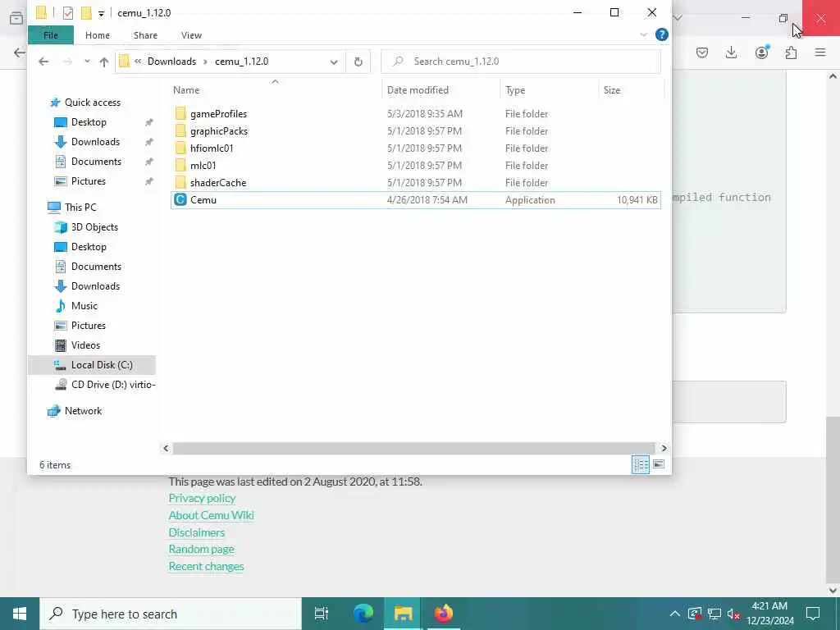Open the File menu
This screenshot has height=630, width=840.
[x=51, y=35]
